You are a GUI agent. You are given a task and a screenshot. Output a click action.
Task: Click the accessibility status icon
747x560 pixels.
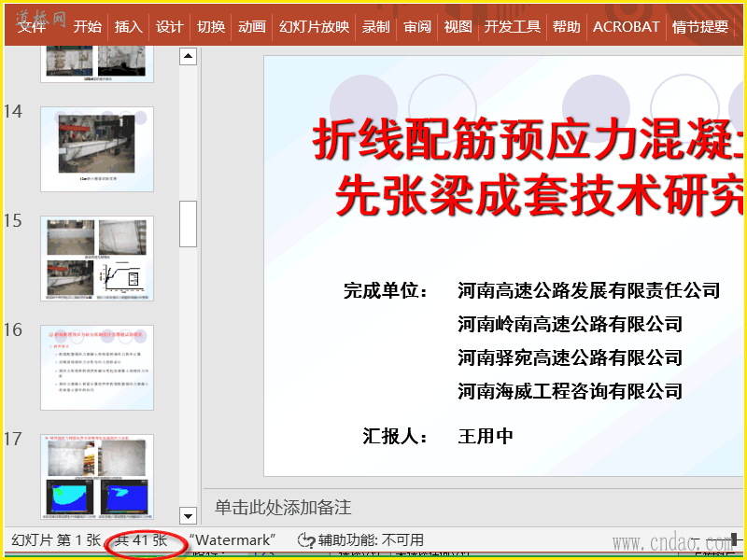pyautogui.click(x=306, y=540)
